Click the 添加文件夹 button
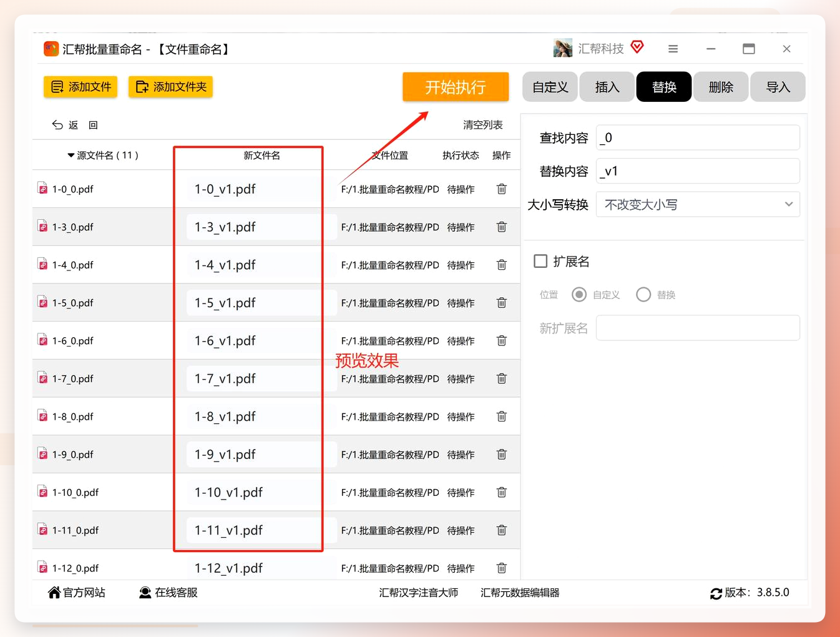This screenshot has width=840, height=637. [x=170, y=87]
